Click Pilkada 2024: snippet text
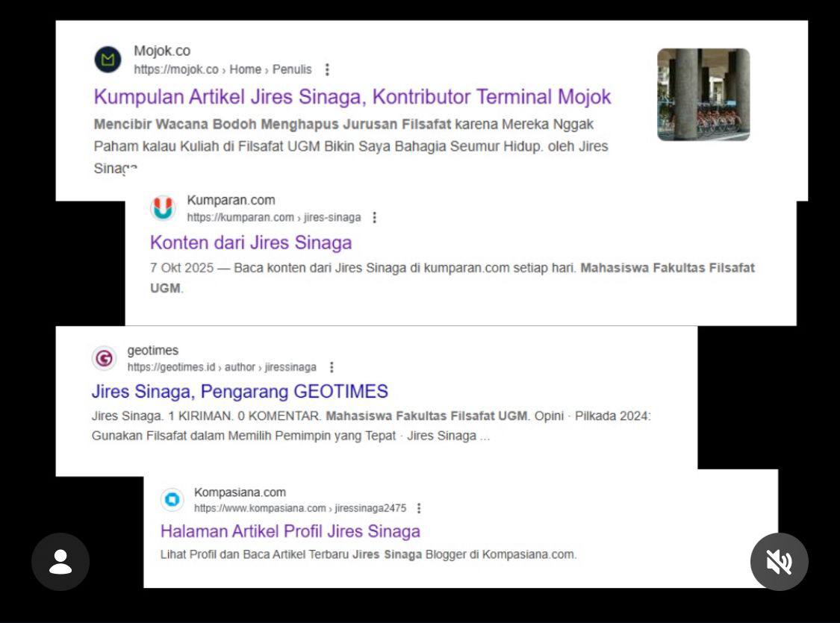Screen dimensions: 840x623 pyautogui.click(x=613, y=416)
